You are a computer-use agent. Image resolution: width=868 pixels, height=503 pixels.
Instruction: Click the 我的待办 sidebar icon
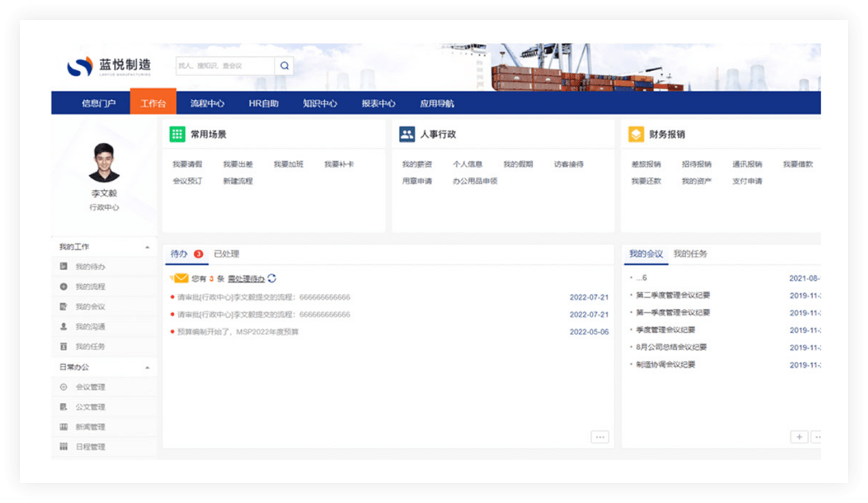63,266
